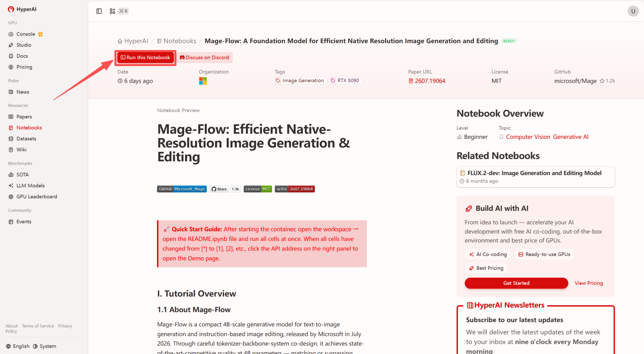Click the Ready-to-use GPUs chip

pos(544,254)
